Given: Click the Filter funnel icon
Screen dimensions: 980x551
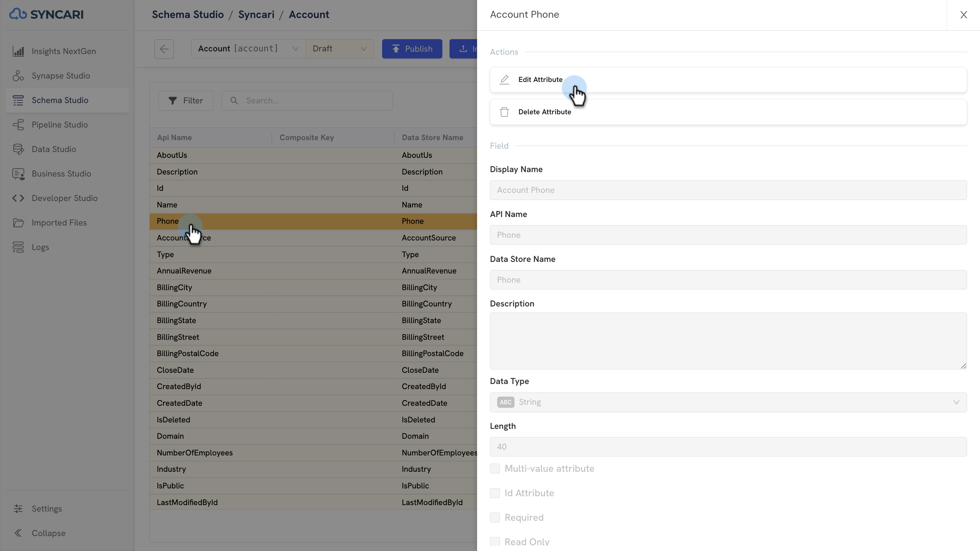Looking at the screenshot, I should tap(173, 101).
